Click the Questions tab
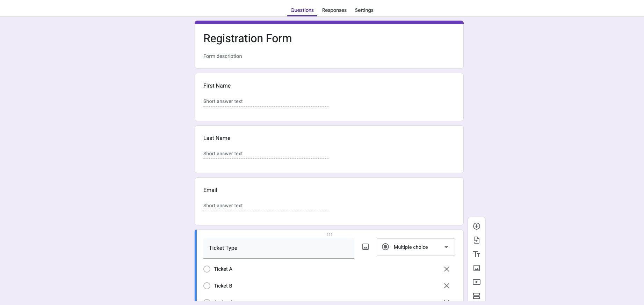The height and width of the screenshot is (305, 644). tap(302, 10)
